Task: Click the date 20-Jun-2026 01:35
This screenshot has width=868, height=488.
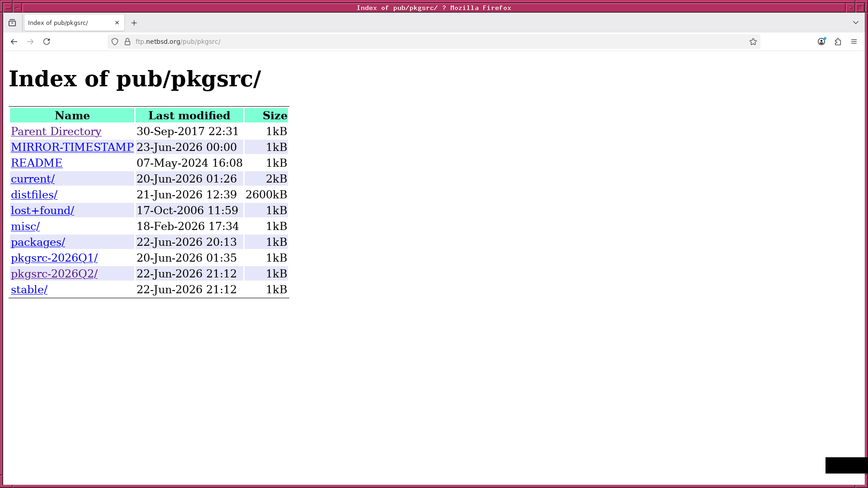Action: pyautogui.click(x=187, y=258)
